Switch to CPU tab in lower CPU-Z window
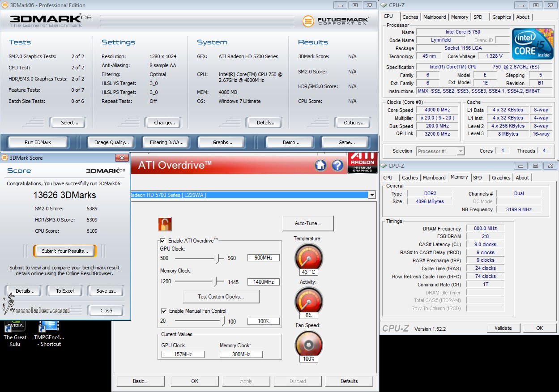Screen dimensions: 559x392 [x=388, y=178]
